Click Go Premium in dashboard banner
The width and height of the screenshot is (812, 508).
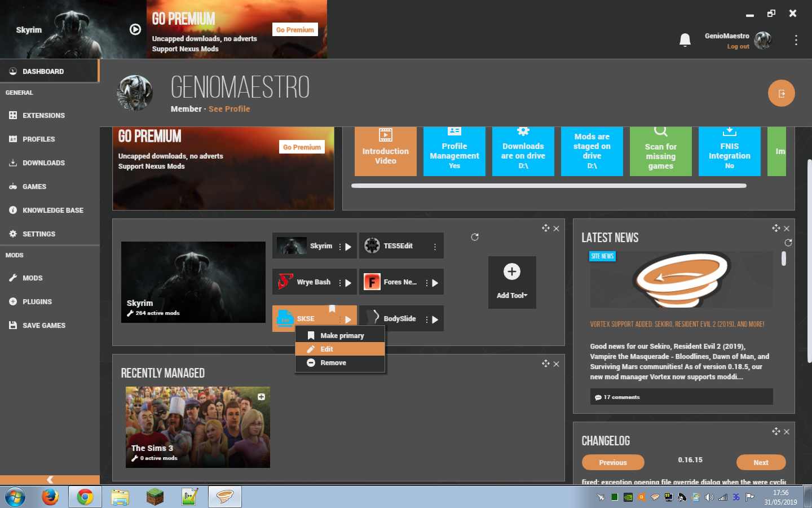point(302,147)
